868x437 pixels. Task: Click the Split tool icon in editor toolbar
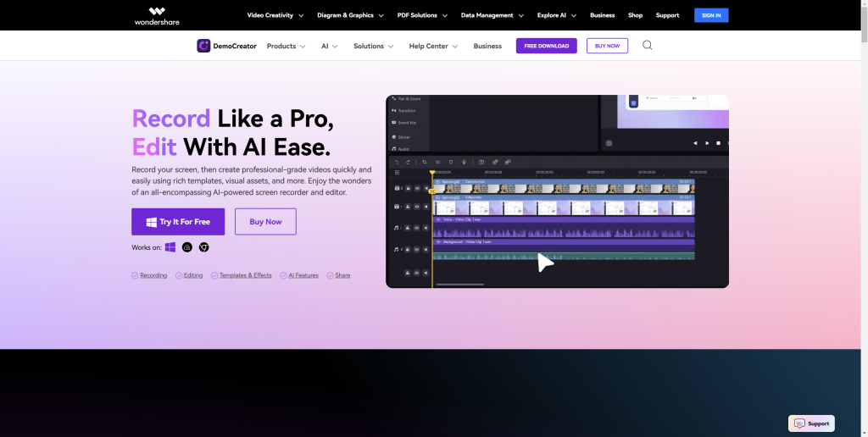tap(438, 162)
